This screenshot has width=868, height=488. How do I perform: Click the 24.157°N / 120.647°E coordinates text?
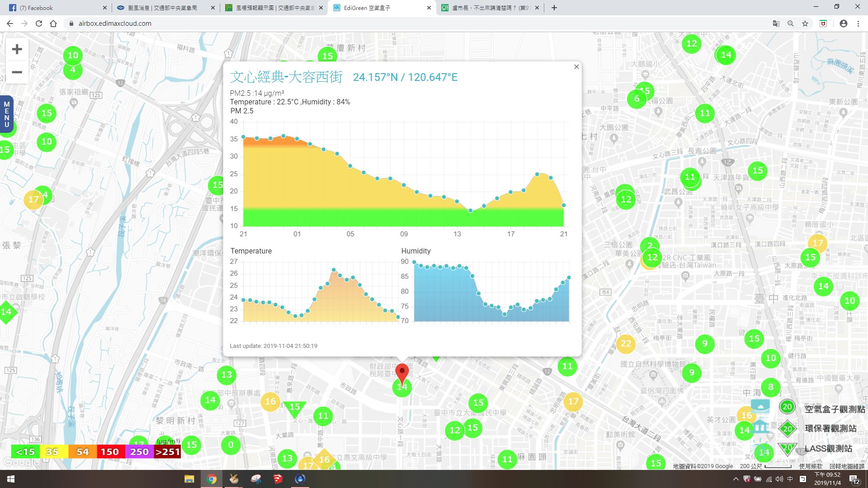405,77
